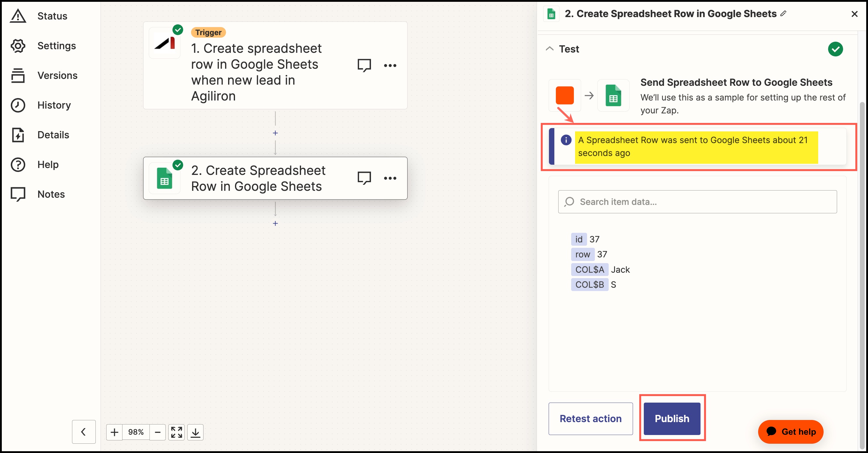The height and width of the screenshot is (453, 868).
Task: Edit step title with pencil icon
Action: point(784,13)
